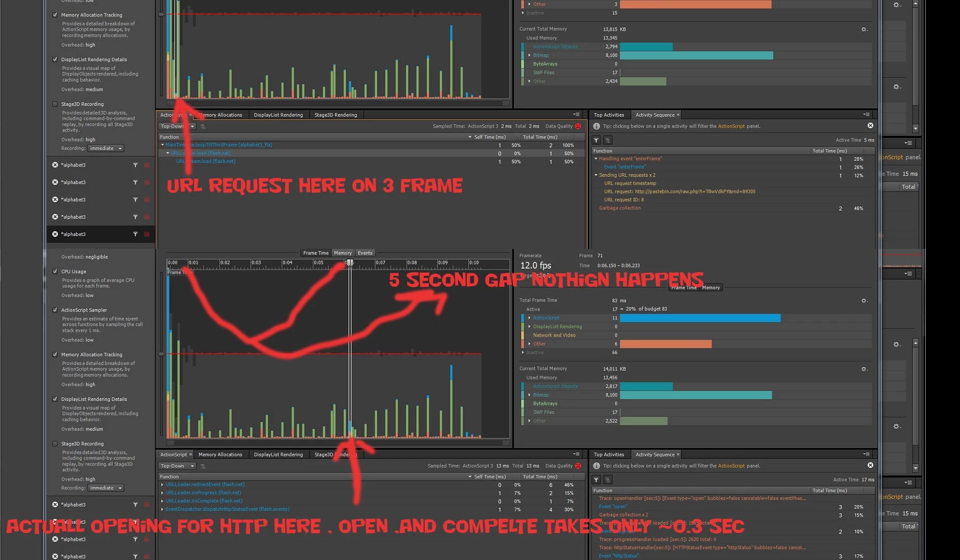Click the red Data Quality face beside Total 13 ms
The image size is (960, 560).
coord(578,466)
